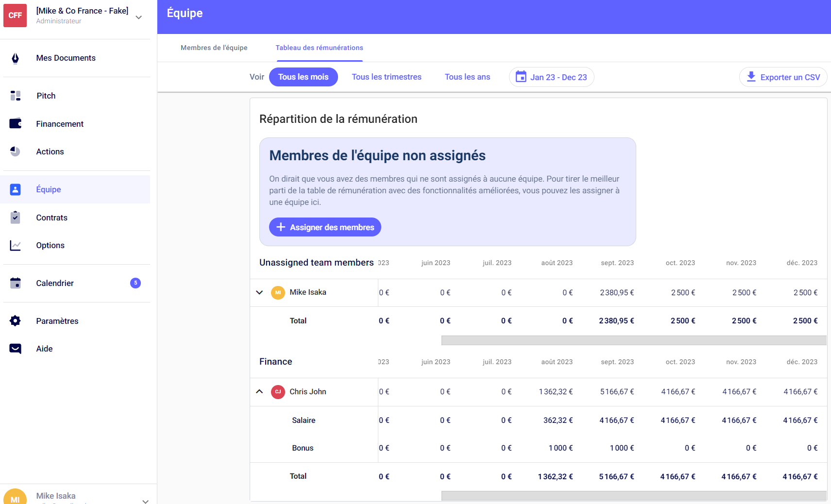Select the Tous les mois view
Image resolution: width=831 pixels, height=504 pixels.
(303, 77)
